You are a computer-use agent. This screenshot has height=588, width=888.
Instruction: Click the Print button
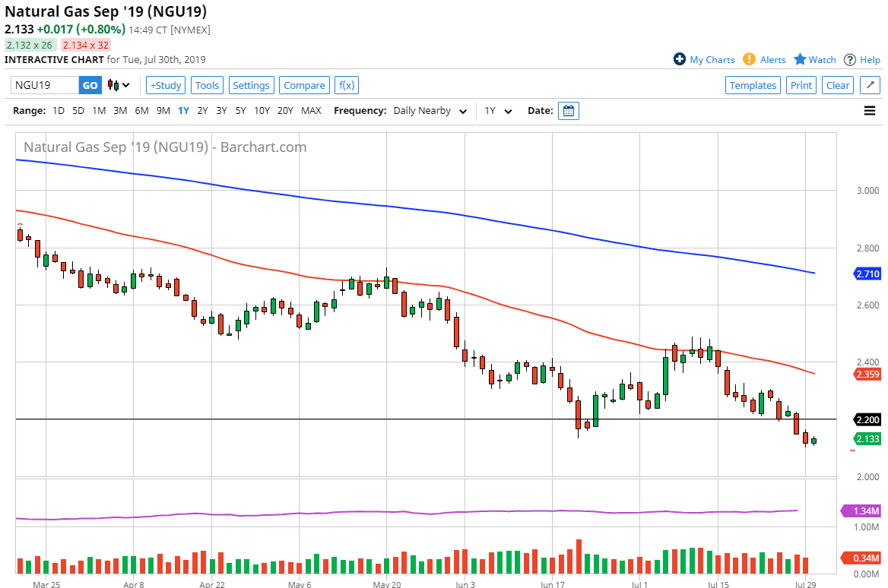pos(801,85)
